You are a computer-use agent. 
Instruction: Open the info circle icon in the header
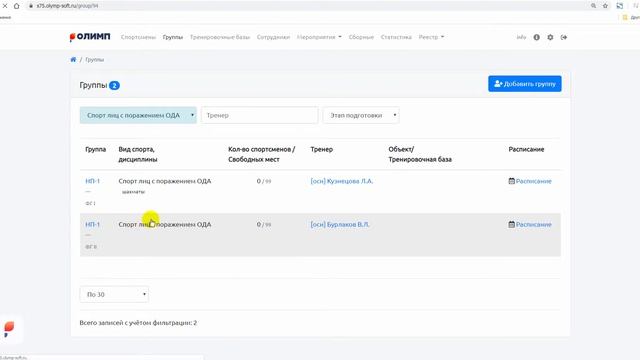[x=536, y=37]
